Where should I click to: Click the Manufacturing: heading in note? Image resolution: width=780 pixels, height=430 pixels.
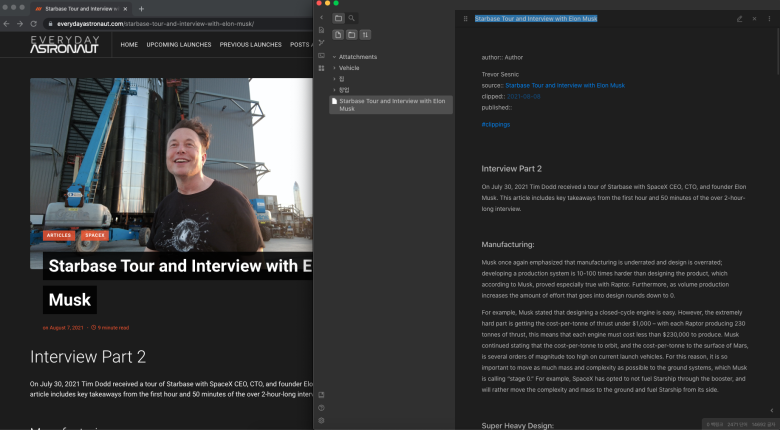507,244
